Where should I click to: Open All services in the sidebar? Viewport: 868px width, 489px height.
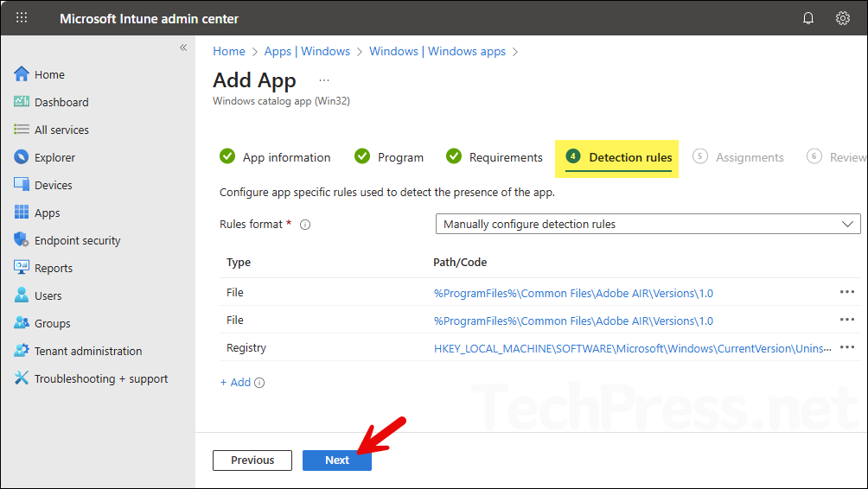click(x=61, y=130)
